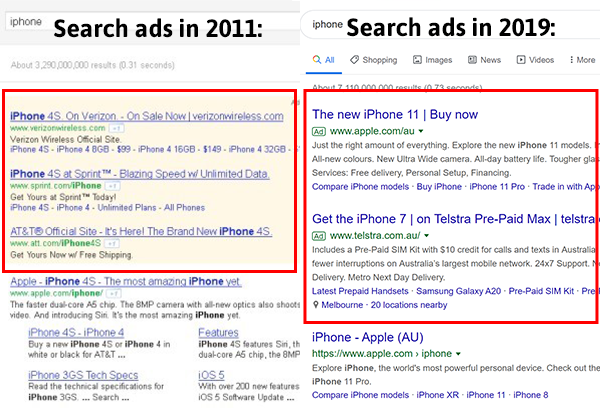The width and height of the screenshot is (600, 408).
Task: Open 'The new iPhone 11 | Buy now' ad
Action: [x=395, y=114]
